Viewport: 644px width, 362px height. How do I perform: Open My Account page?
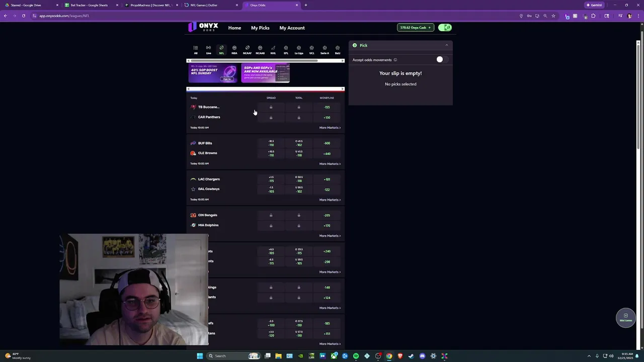click(x=292, y=28)
